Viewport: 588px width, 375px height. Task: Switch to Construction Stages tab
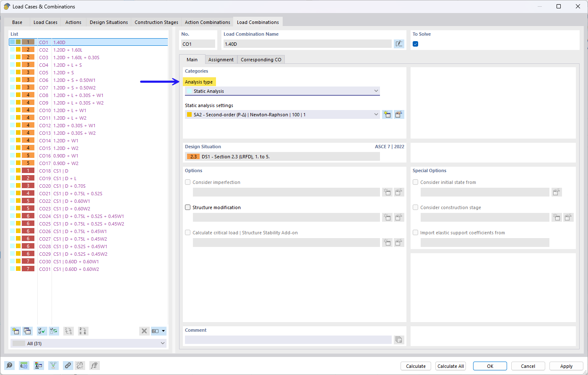point(156,22)
